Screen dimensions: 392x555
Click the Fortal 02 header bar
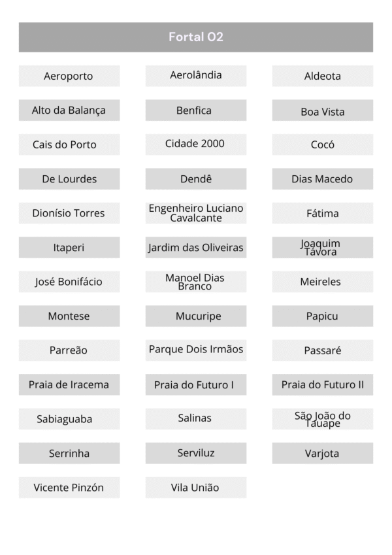point(196,37)
